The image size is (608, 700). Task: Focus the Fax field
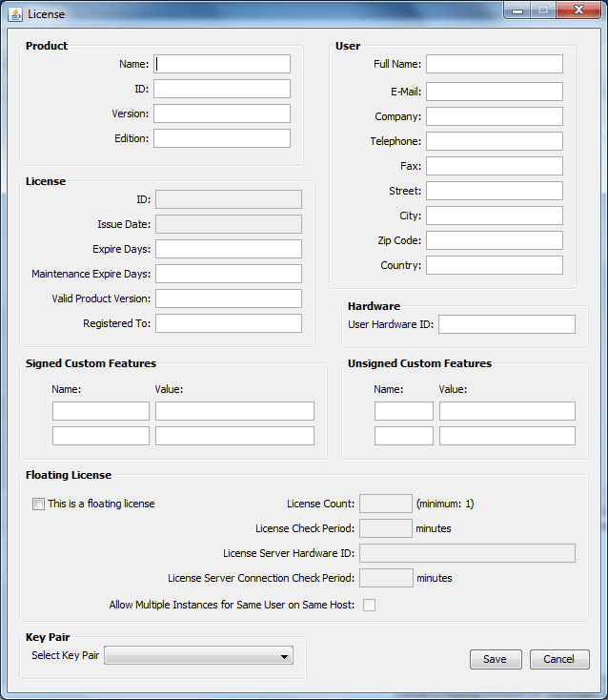495,166
